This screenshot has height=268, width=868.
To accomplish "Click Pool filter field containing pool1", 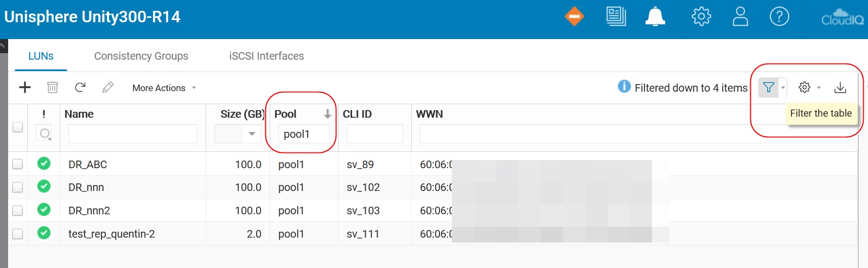I will (x=304, y=133).
